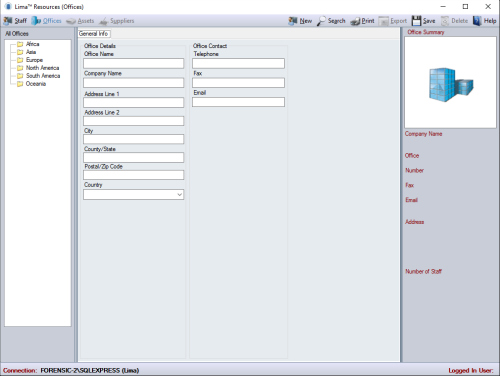Select Europe in the offices tree
Screen dimensions: 500x376
point(34,60)
